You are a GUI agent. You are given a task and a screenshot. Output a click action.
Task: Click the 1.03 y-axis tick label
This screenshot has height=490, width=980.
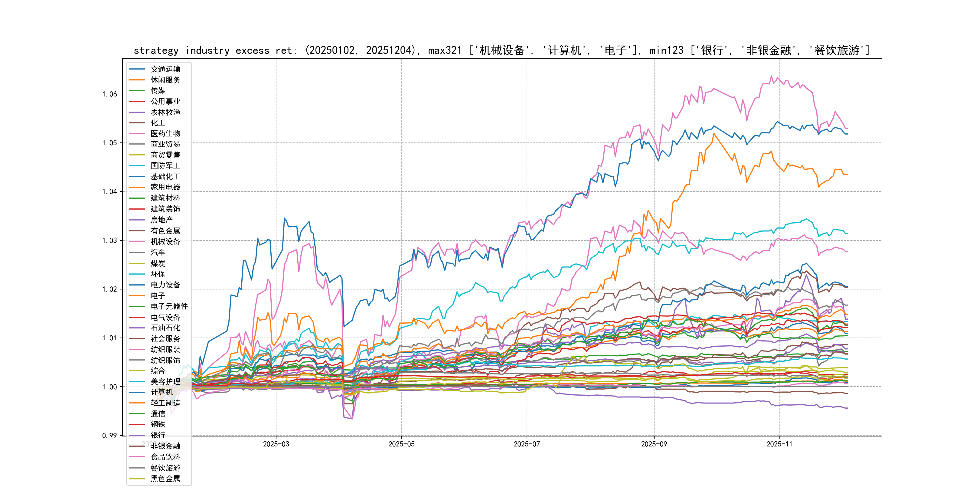[x=109, y=240]
